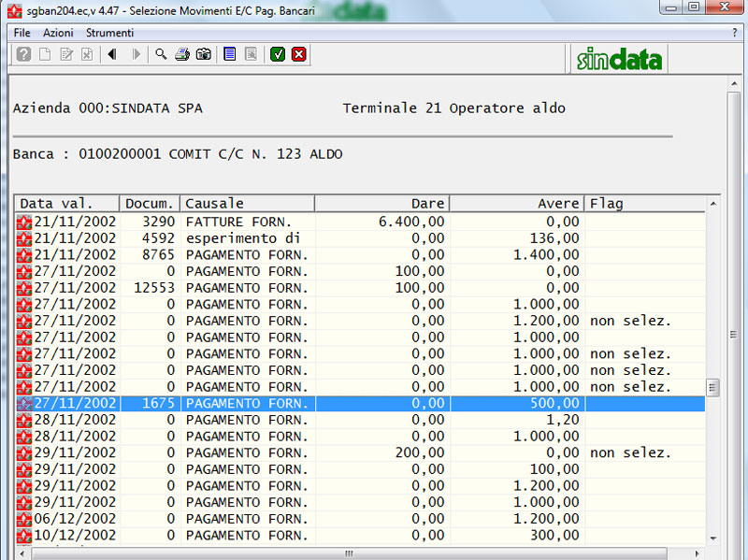The width and height of the screenshot is (748, 560).
Task: Click the Avere column header
Action: (517, 204)
